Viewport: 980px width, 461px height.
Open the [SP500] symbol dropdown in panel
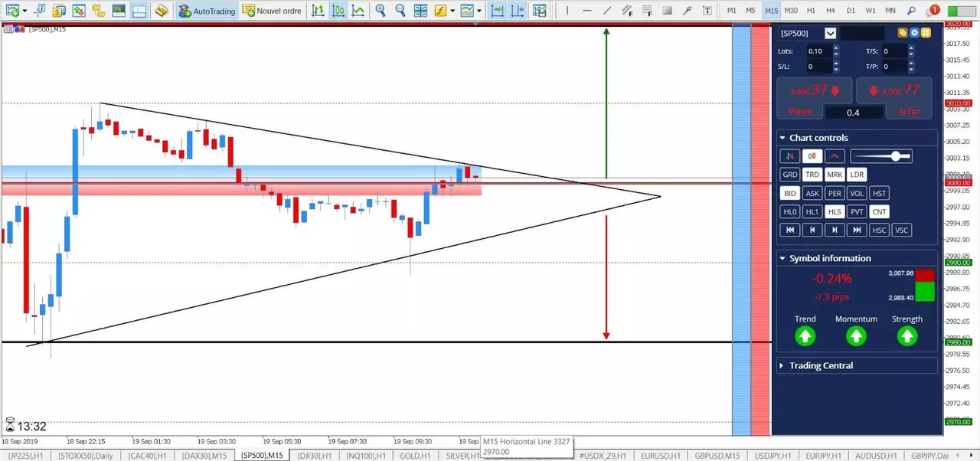click(830, 33)
